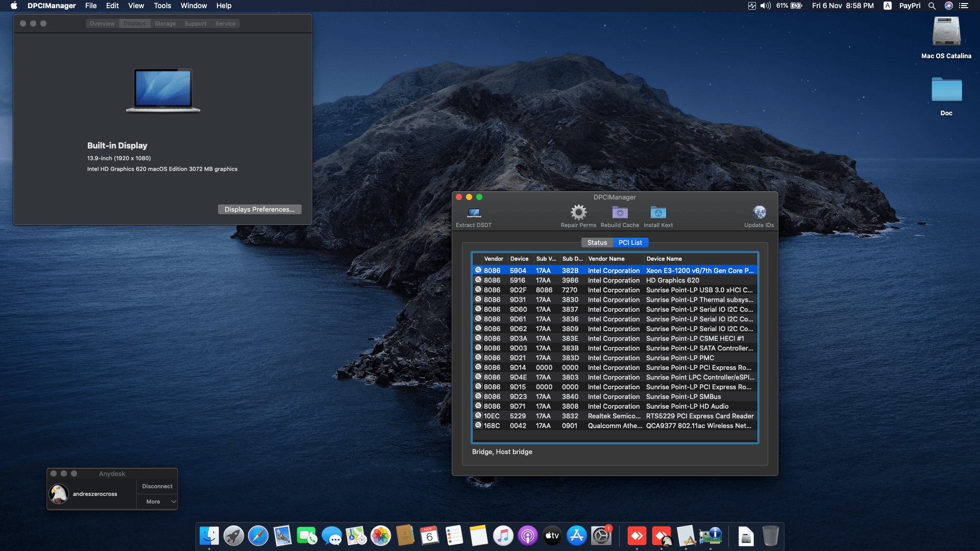Click the Rebuild Cache toolbar icon
The width and height of the screenshot is (980, 551).
coord(620,212)
